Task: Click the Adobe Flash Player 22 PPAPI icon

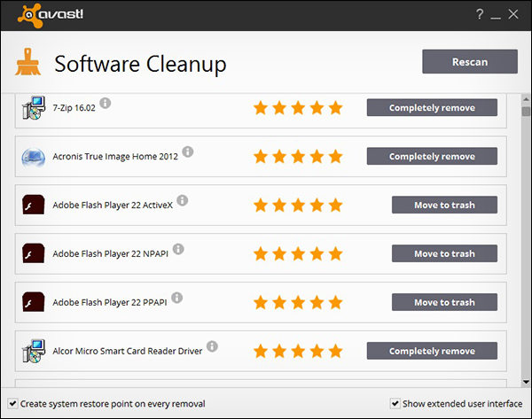Action: point(34,302)
